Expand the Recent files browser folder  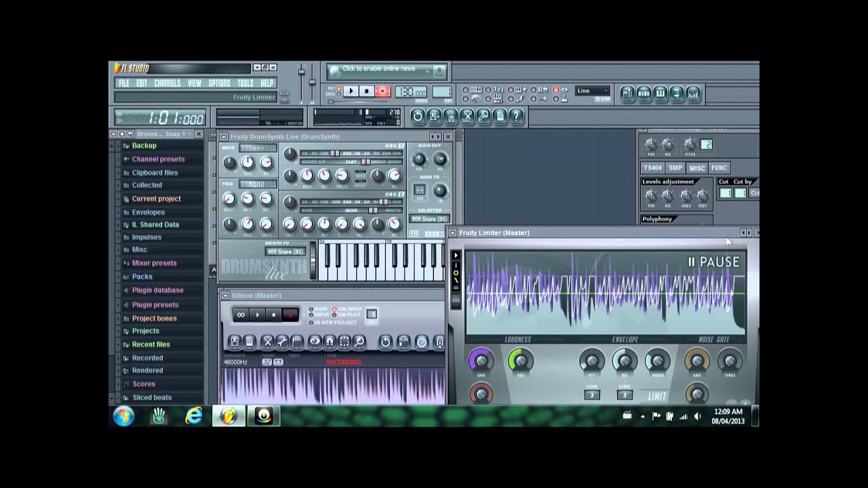point(151,344)
